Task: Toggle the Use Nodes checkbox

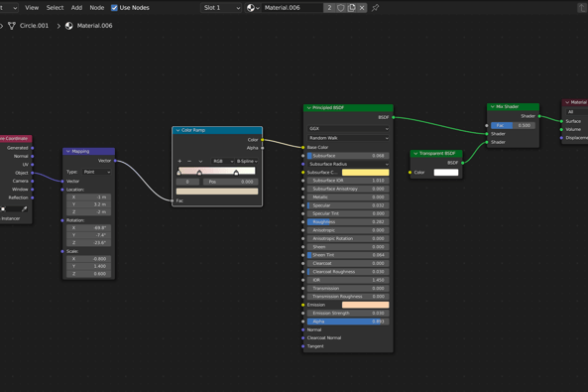Action: [x=114, y=8]
